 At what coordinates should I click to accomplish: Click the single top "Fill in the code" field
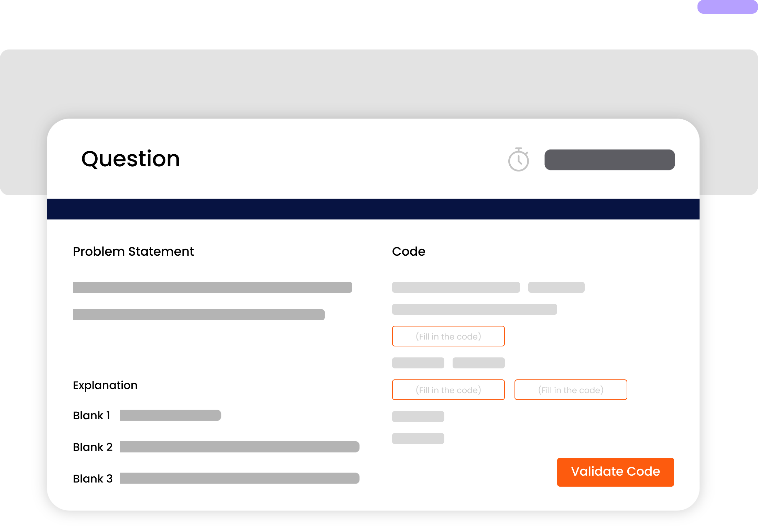tap(448, 336)
